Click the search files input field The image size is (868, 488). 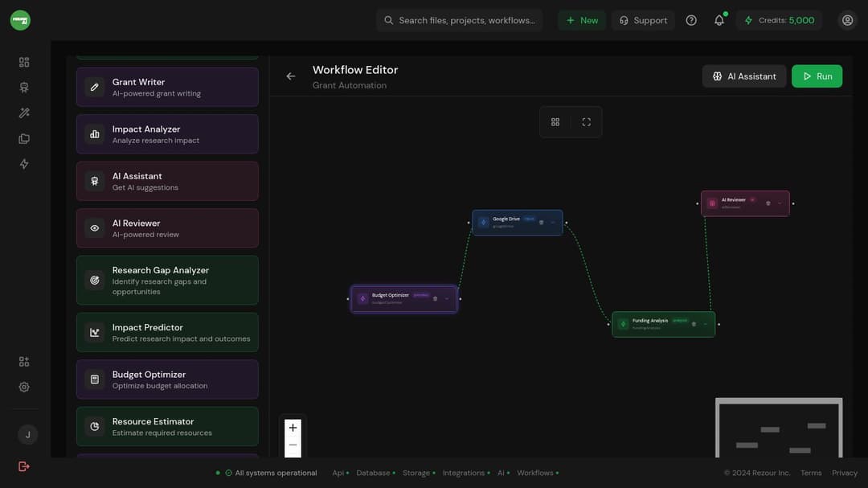pos(466,20)
